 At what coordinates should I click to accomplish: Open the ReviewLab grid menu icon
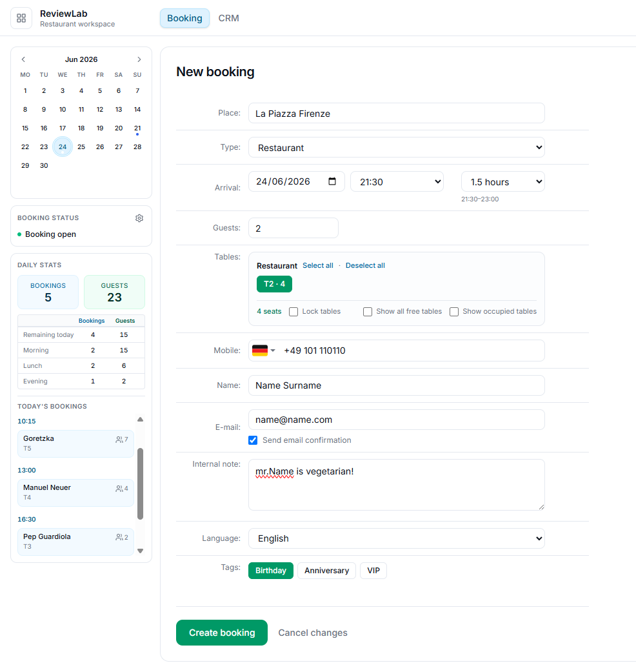(21, 18)
